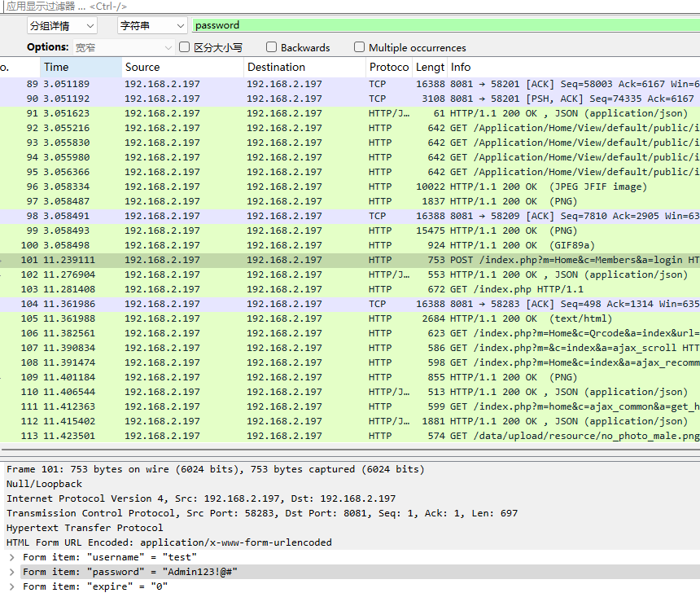Select packet 111 ajax_common GET row
Screen dimensions: 700x606
[350, 406]
